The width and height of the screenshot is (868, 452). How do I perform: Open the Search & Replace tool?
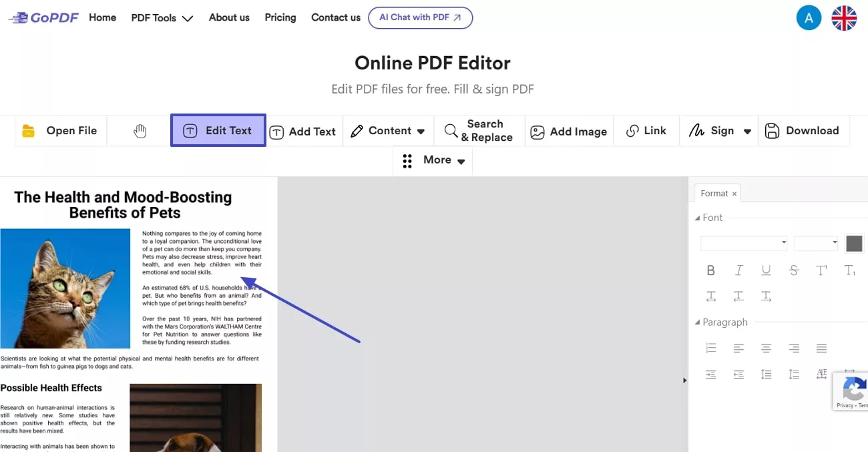pyautogui.click(x=478, y=130)
